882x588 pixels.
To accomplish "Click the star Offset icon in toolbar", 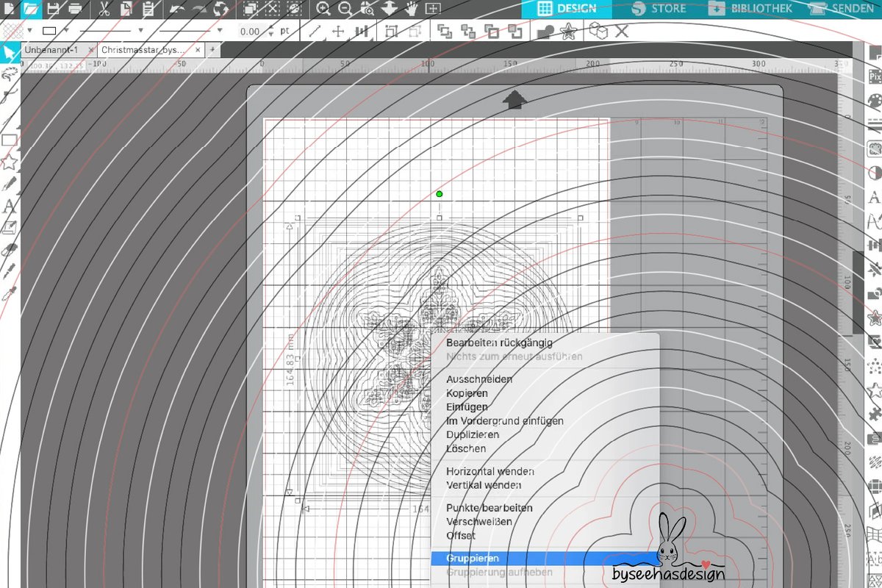I will point(567,31).
